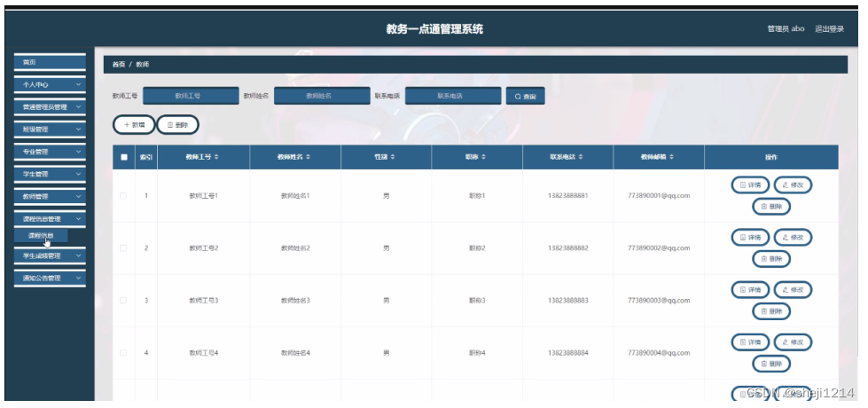The width and height of the screenshot is (868, 408).
Task: Expand the 通知公告管理 sidebar menu
Action: 50,278
